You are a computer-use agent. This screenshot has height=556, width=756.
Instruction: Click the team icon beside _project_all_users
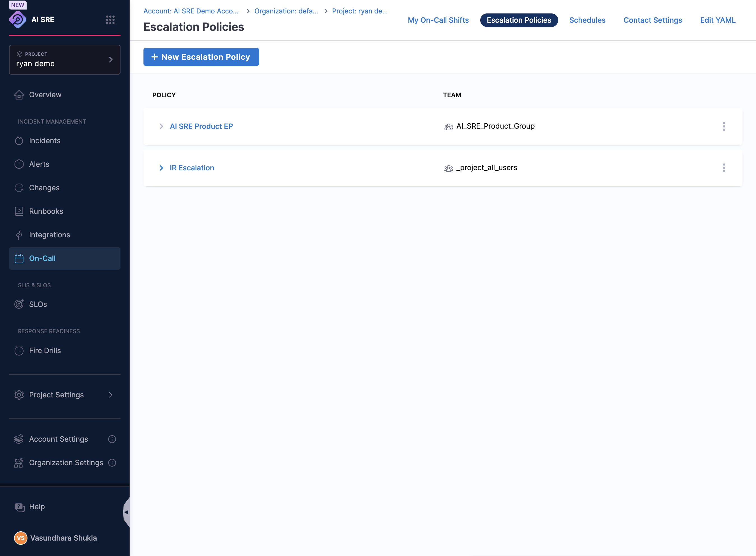449,168
